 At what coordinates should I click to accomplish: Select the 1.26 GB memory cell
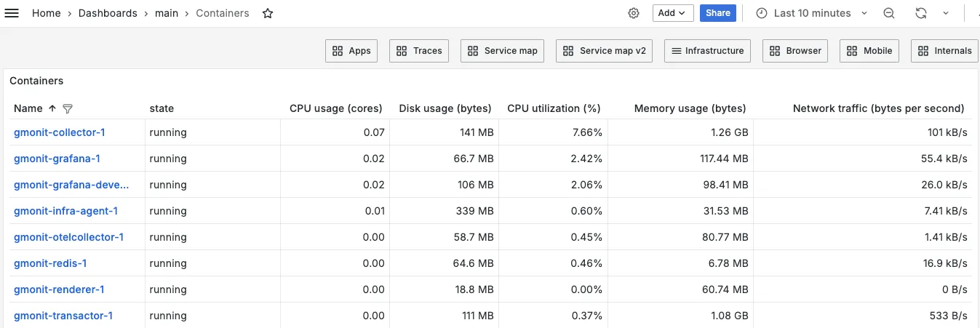pos(680,132)
